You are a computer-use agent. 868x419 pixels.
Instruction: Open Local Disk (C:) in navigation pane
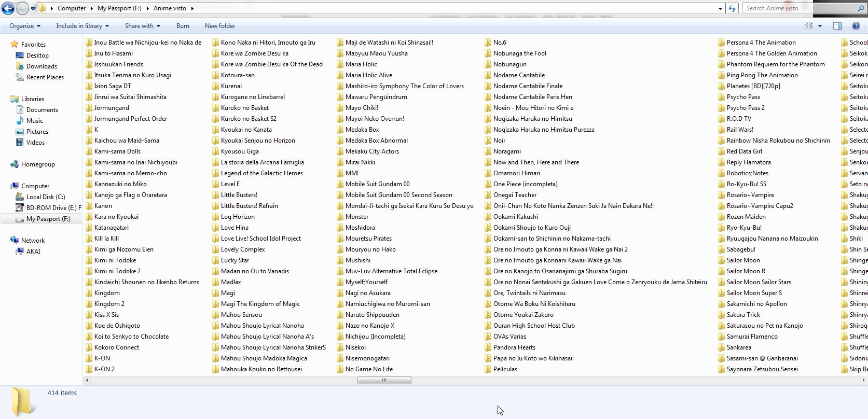click(x=45, y=197)
